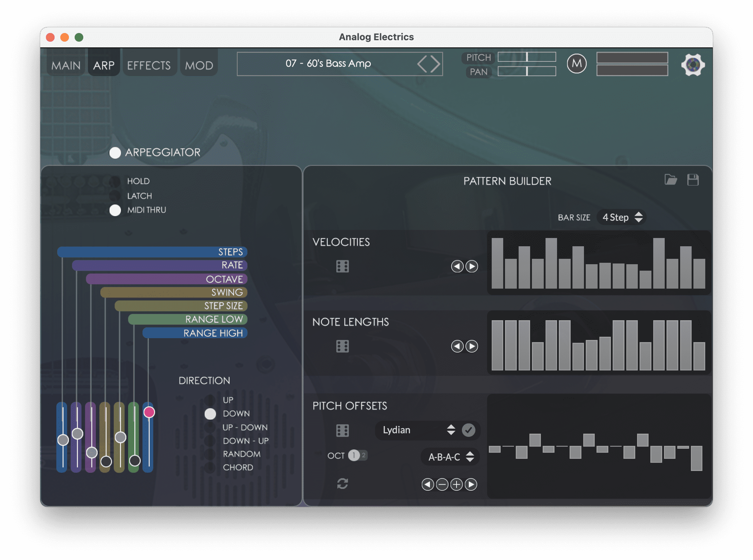Randomize Note Lengths with dice icon

pyautogui.click(x=342, y=346)
